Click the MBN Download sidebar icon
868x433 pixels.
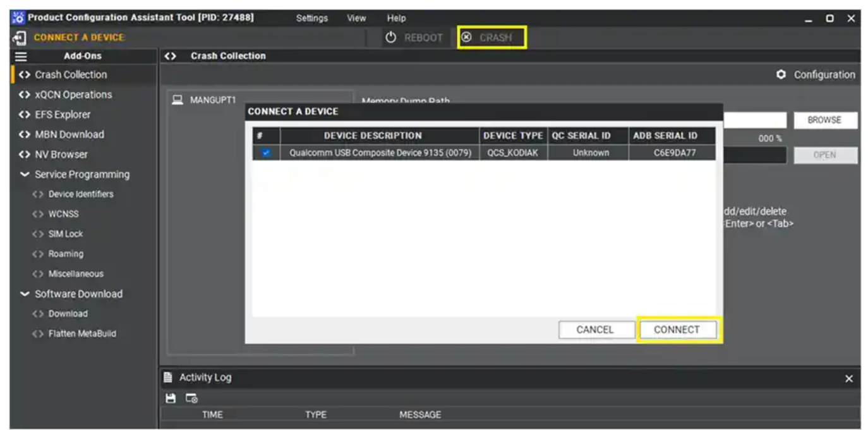click(x=25, y=135)
